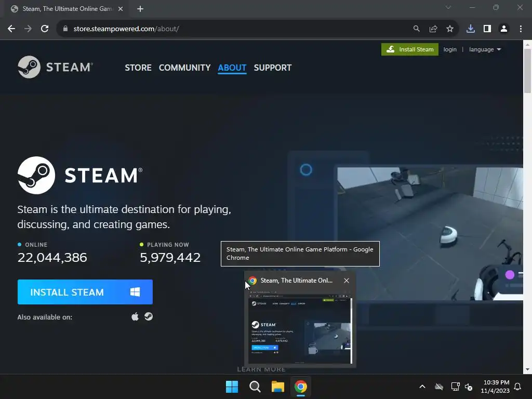Click the login link

click(x=450, y=49)
